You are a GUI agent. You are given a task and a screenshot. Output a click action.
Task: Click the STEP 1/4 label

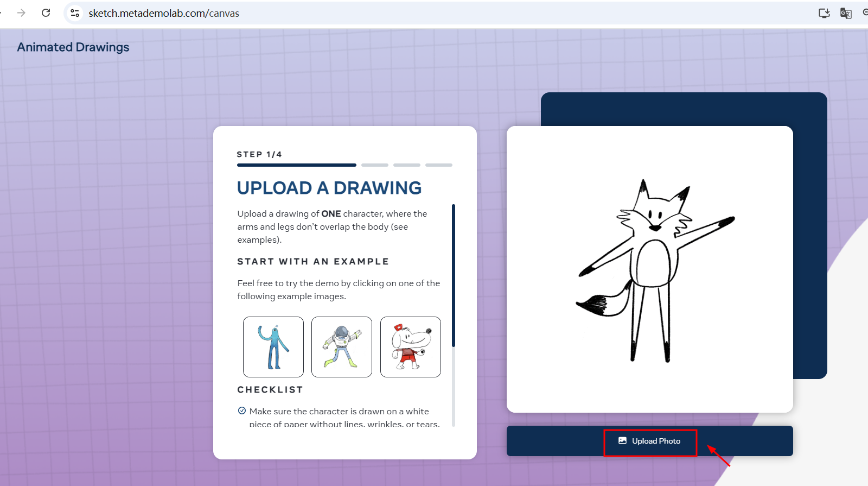point(259,154)
